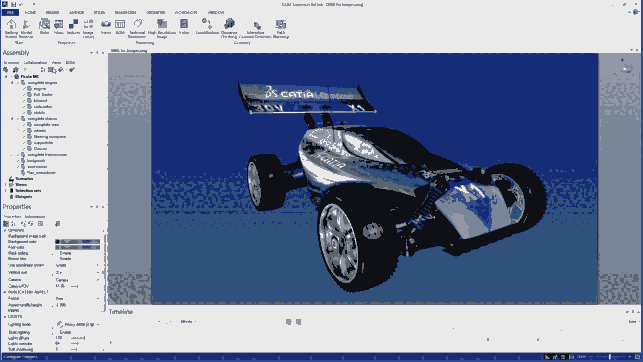Open the Camera dropdown in Properties
Screen dimensions: 643x362
coord(78,280)
